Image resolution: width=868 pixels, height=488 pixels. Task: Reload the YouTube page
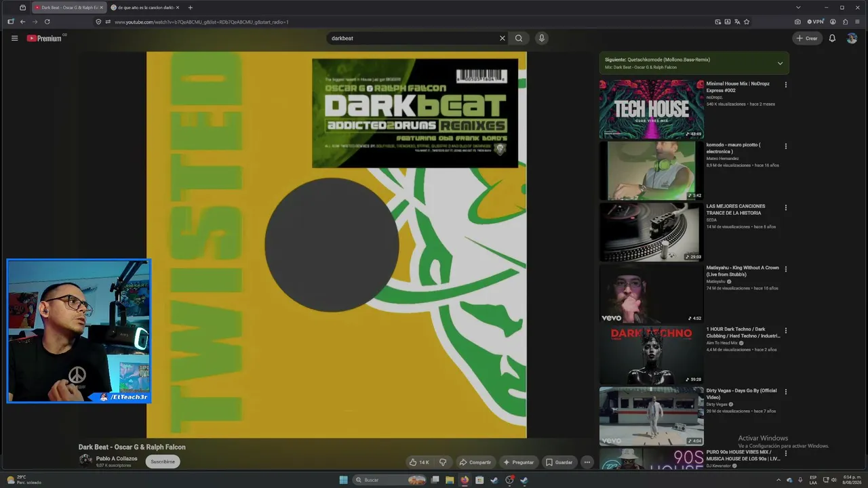tap(47, 22)
